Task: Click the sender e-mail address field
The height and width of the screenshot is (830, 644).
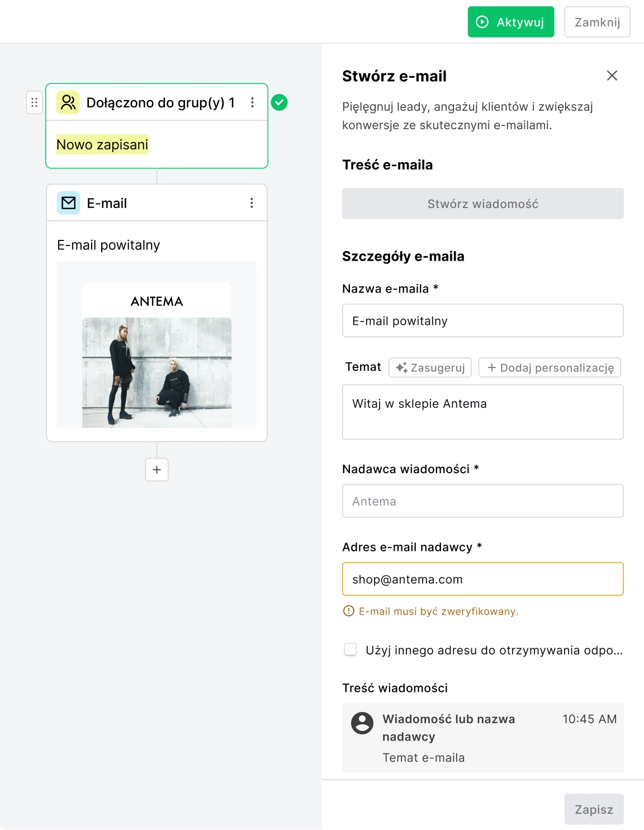Action: point(482,579)
